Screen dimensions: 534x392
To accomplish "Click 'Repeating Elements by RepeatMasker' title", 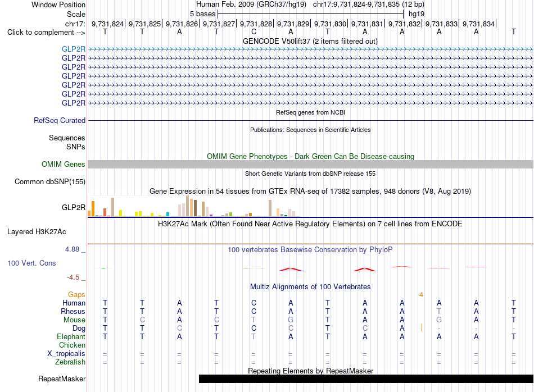I will point(311,371).
